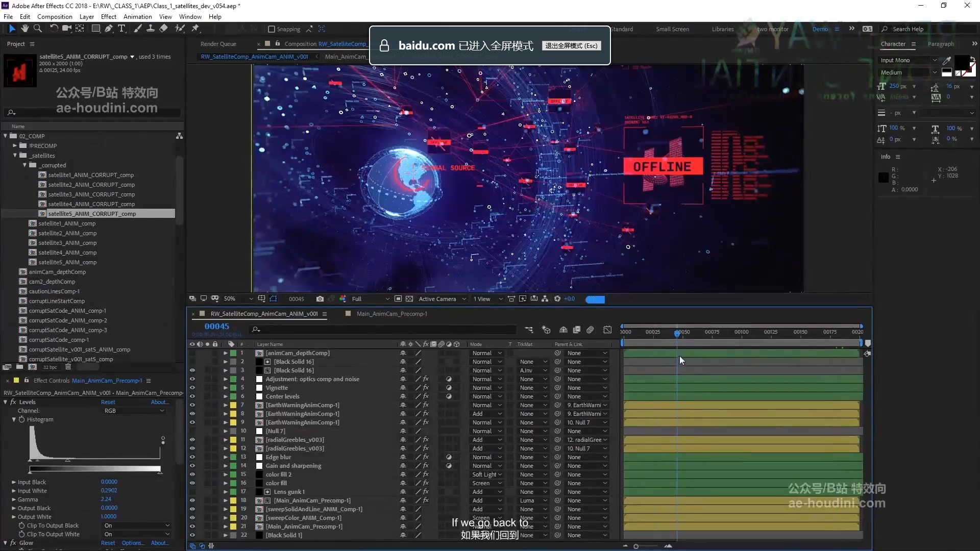
Task: Hide the Center levels layer
Action: click(192, 396)
